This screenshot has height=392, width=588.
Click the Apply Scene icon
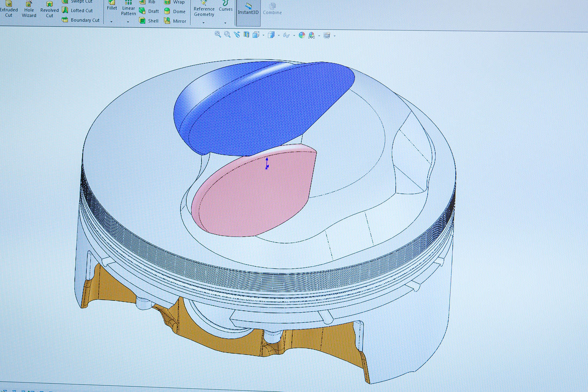(x=312, y=35)
